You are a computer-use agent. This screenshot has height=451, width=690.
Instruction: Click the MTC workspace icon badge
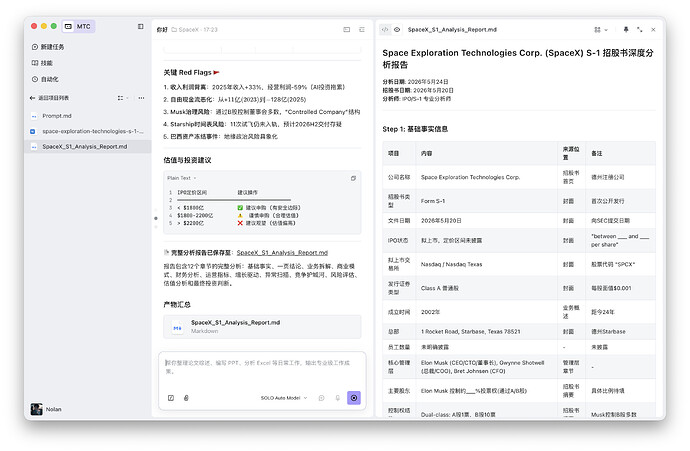click(x=78, y=26)
